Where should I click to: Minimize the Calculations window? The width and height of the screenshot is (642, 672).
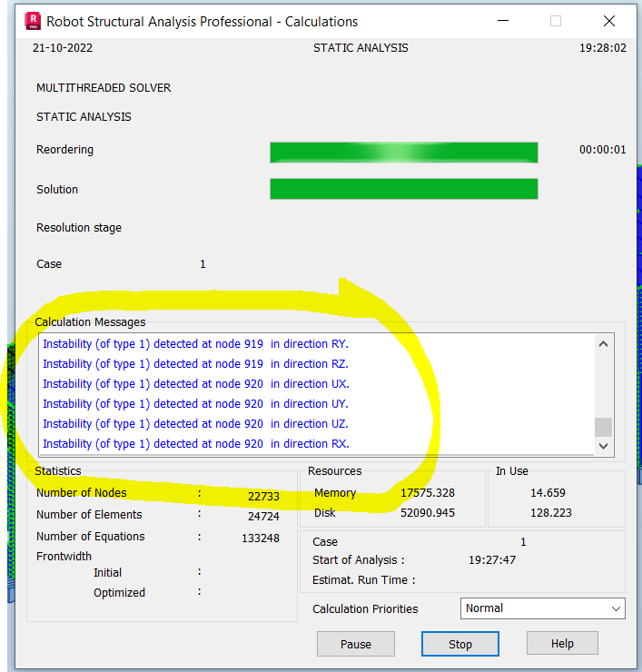(503, 21)
